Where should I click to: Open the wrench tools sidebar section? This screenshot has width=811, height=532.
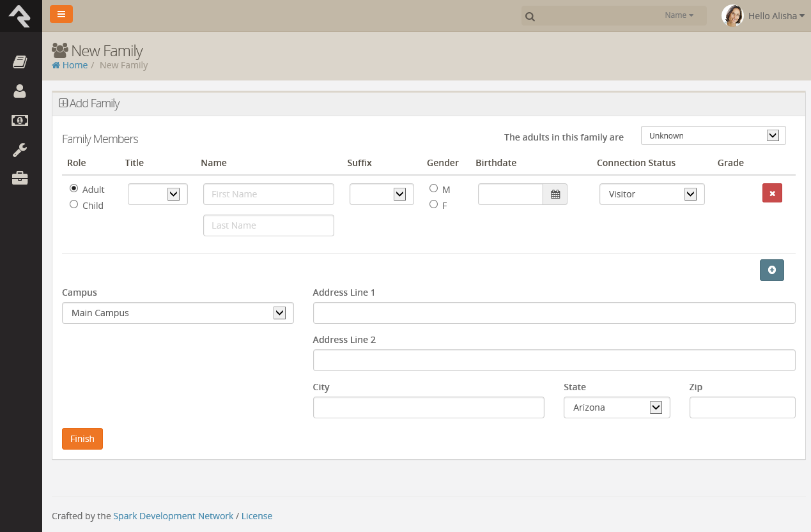pyautogui.click(x=20, y=150)
